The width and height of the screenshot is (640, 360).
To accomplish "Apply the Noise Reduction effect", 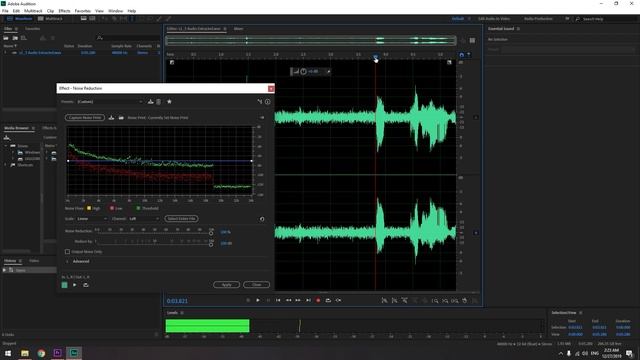I will (226, 284).
